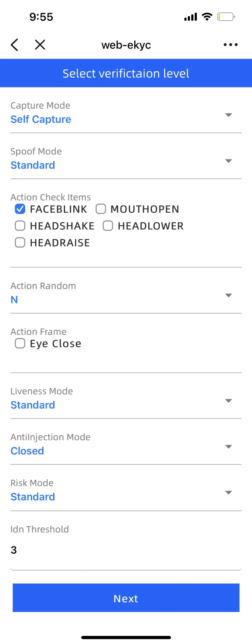
Task: Enable the HEADRAISE checkbox
Action: (x=20, y=243)
